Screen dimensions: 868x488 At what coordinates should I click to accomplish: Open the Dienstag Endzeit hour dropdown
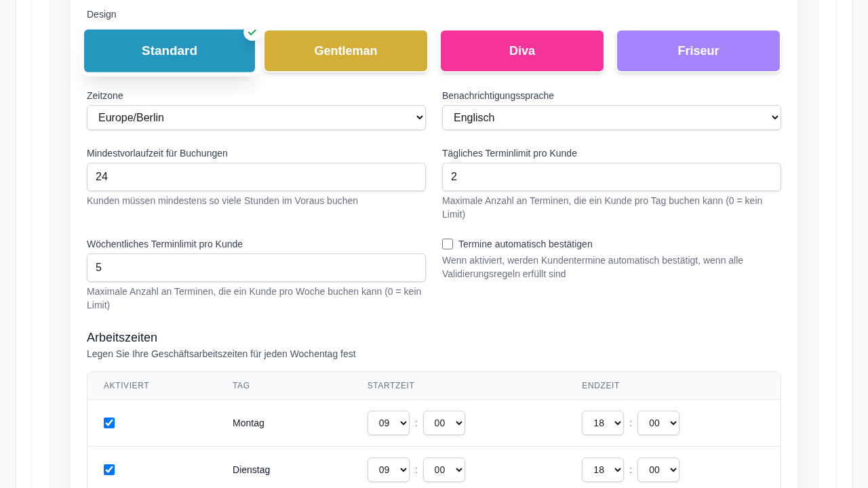pos(603,469)
